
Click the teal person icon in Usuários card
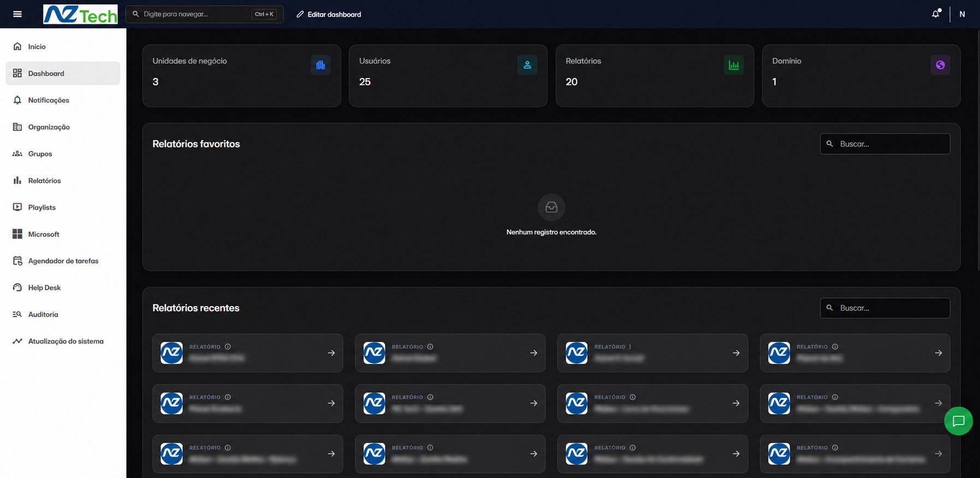point(527,65)
